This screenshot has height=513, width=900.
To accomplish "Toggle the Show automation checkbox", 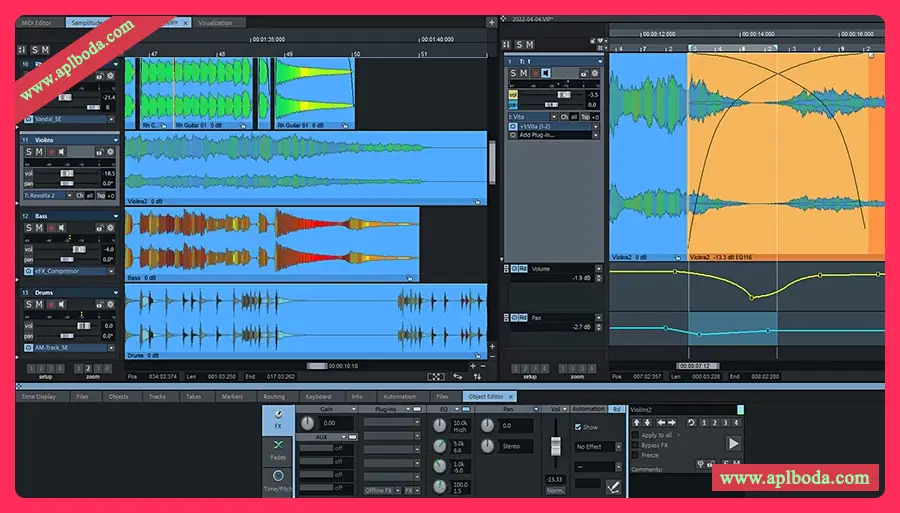I will (578, 426).
